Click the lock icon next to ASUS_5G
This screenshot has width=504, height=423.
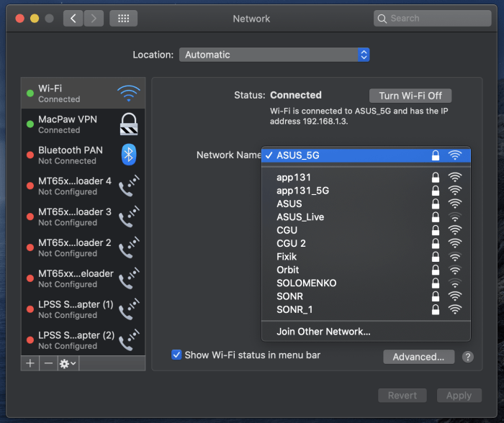point(436,155)
